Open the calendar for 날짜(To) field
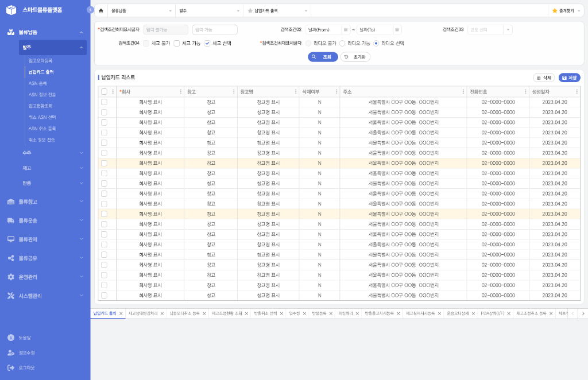 pos(397,30)
